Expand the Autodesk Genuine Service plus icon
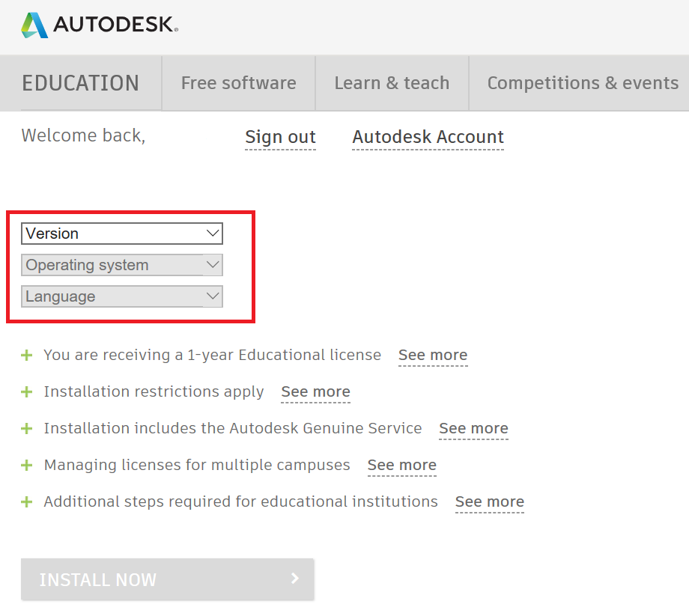This screenshot has width=689, height=616. coord(27,429)
